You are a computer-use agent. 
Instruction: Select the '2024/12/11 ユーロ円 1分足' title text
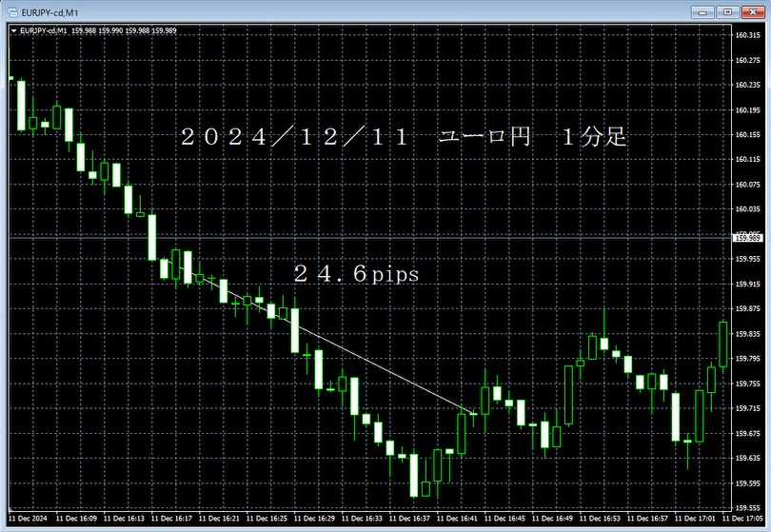[404, 137]
